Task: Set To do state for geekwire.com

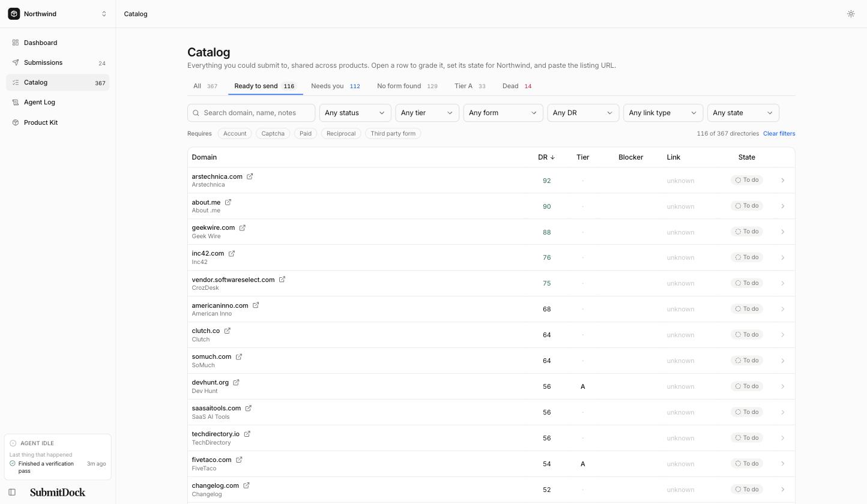Action: (747, 232)
